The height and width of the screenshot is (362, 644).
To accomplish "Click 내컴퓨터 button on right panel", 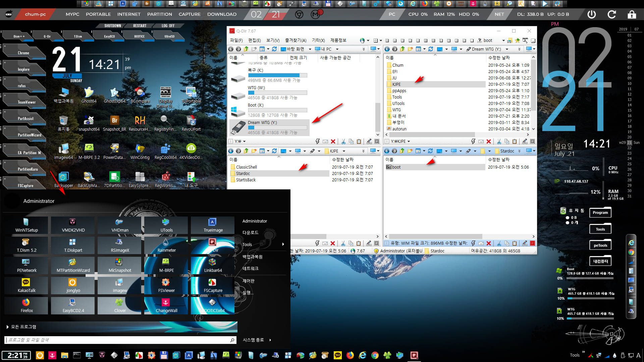I will pyautogui.click(x=600, y=261).
